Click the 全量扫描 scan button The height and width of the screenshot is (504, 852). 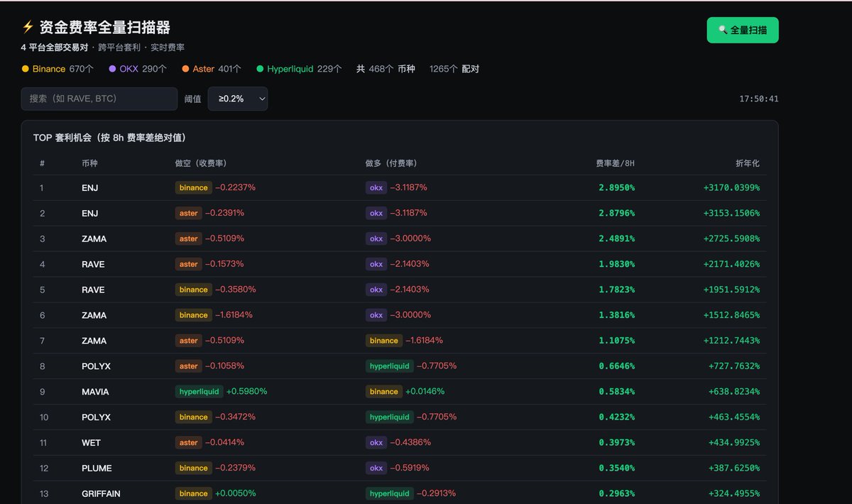pos(743,30)
